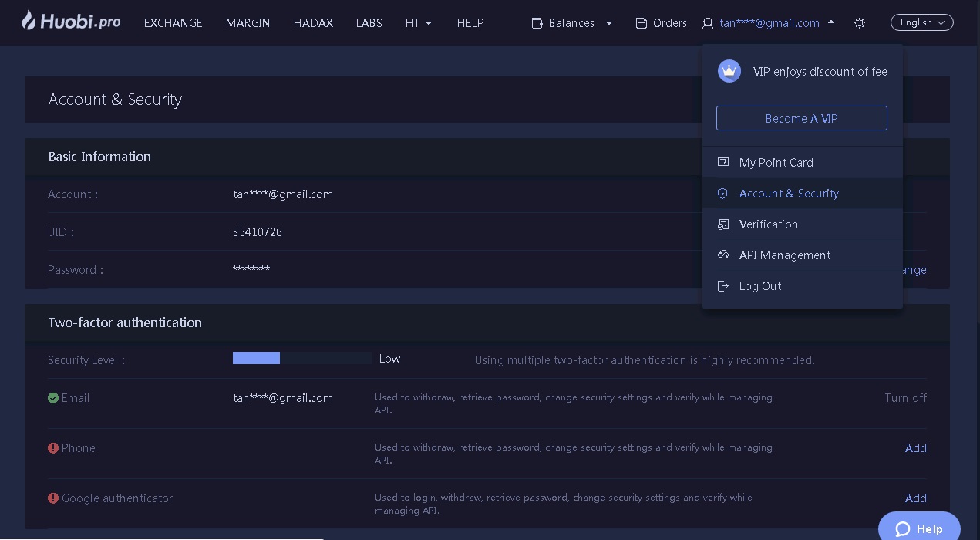
Task: Open the HT dropdown menu
Action: pyautogui.click(x=419, y=23)
